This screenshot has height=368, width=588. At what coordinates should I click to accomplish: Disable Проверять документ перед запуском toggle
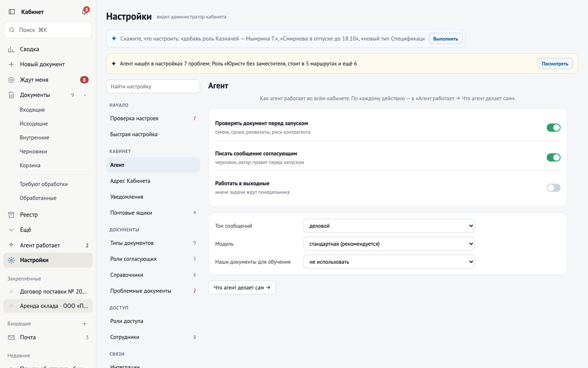pyautogui.click(x=553, y=128)
